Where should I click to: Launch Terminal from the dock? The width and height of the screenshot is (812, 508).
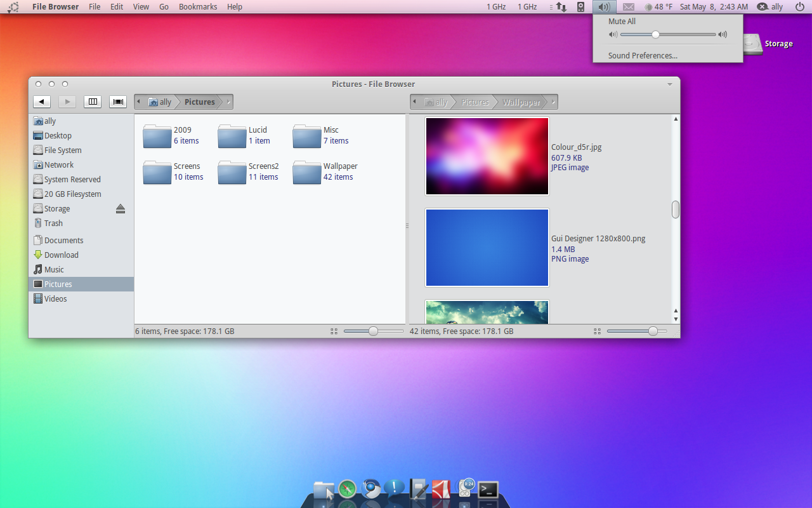(x=488, y=490)
